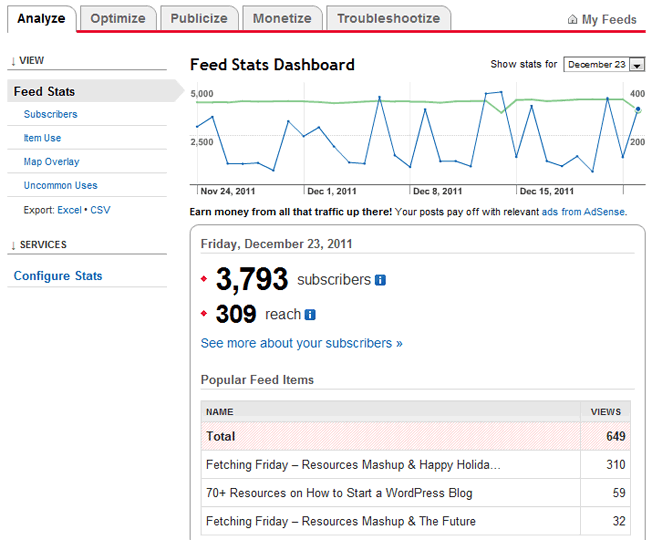Click the Dec 8, 2011 axis label
This screenshot has height=540, width=652.
(437, 191)
